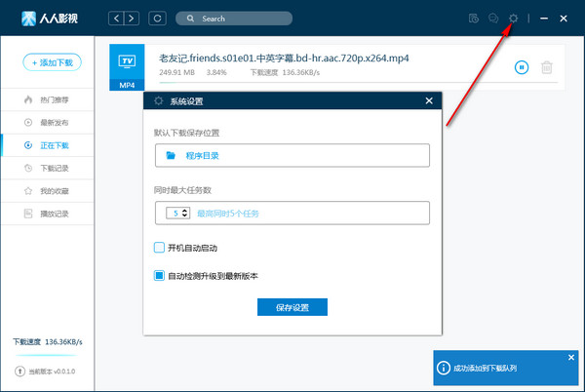Image resolution: width=585 pixels, height=392 pixels.
Task: Close the 系统设置 dialog
Action: (429, 100)
